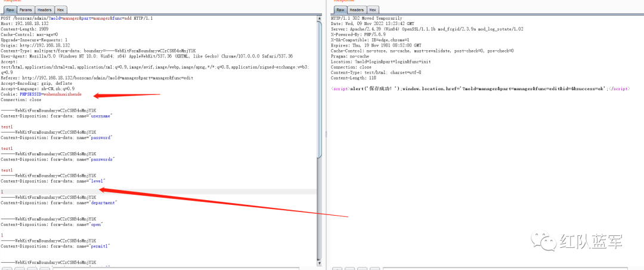Click the response Content-Length: 118 line
This screenshot has height=270, width=644.
pyautogui.click(x=353, y=78)
